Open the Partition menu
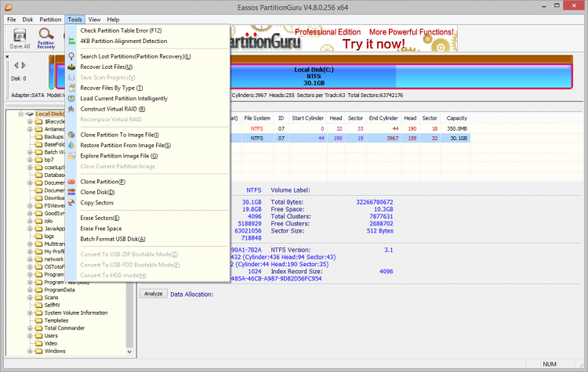Image resolution: width=588 pixels, height=372 pixels. pos(50,20)
